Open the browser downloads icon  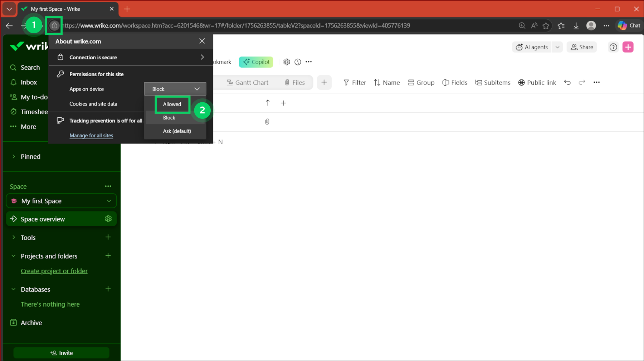pos(576,25)
